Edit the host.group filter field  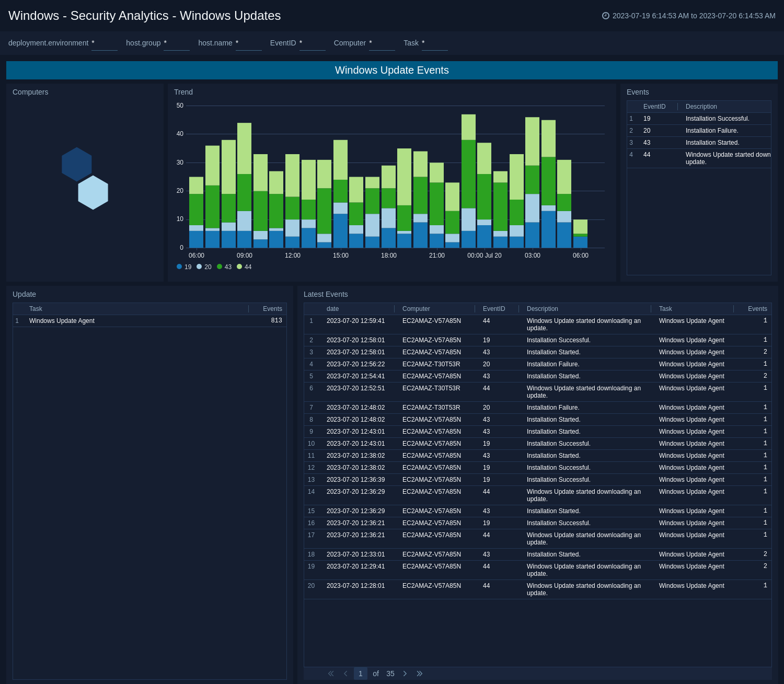click(x=177, y=43)
